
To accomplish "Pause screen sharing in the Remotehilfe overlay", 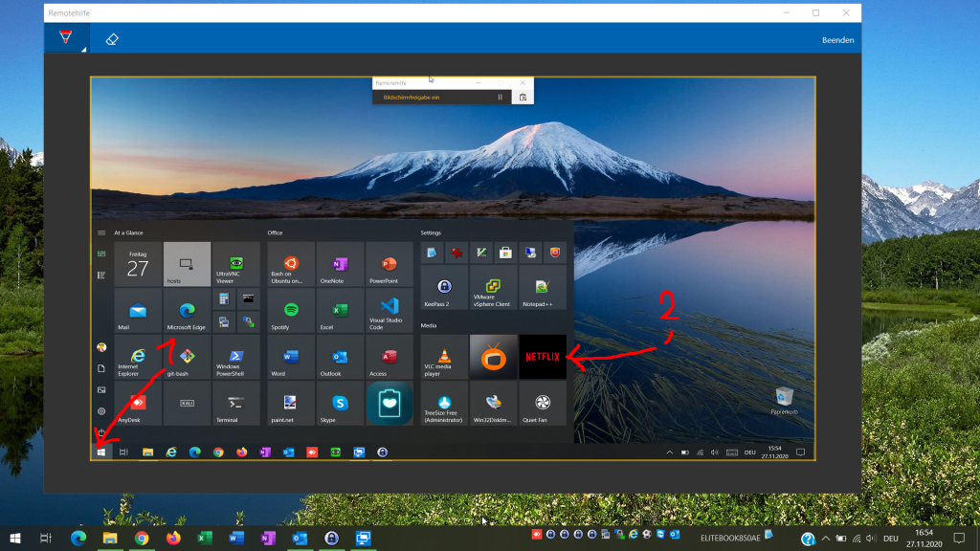I will click(x=501, y=96).
